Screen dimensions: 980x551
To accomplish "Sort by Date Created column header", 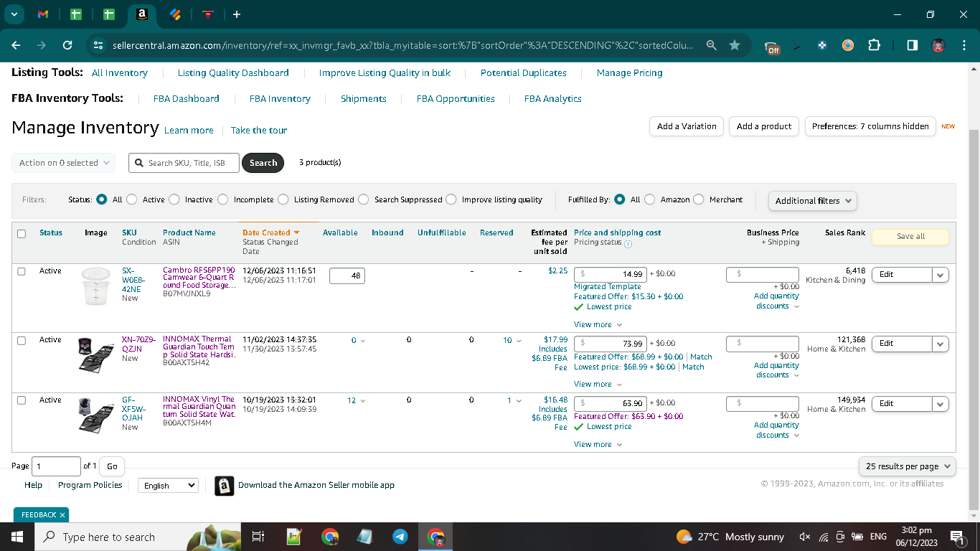I will (271, 233).
